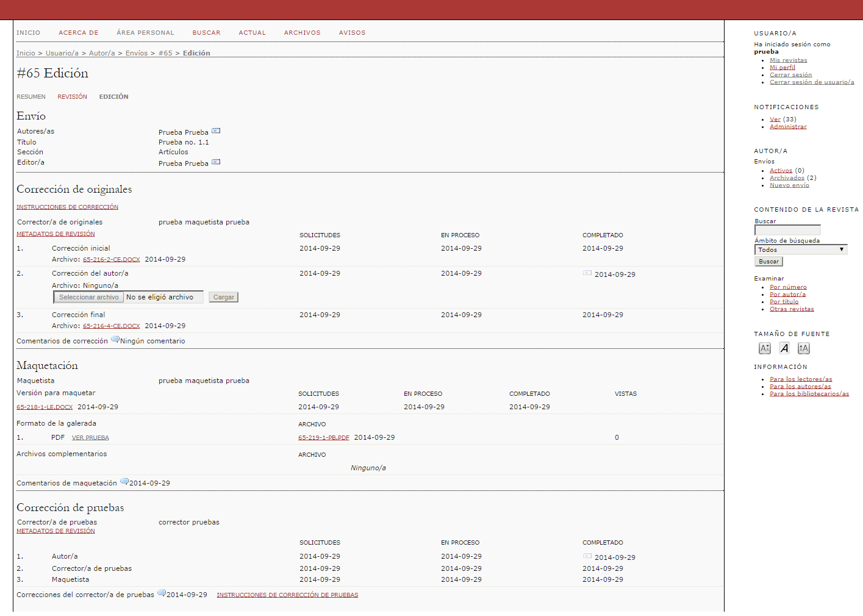Click the Buscar button in the sidebar

click(x=768, y=262)
